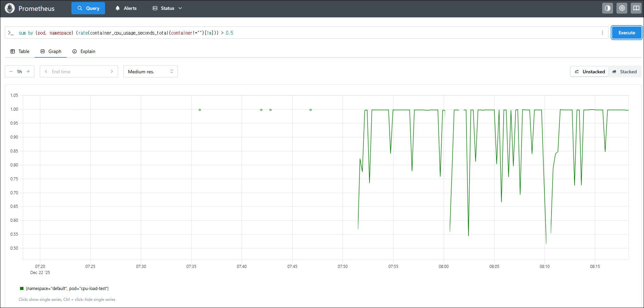The height and width of the screenshot is (308, 644).
Task: Switch to the Table tab
Action: coord(20,51)
